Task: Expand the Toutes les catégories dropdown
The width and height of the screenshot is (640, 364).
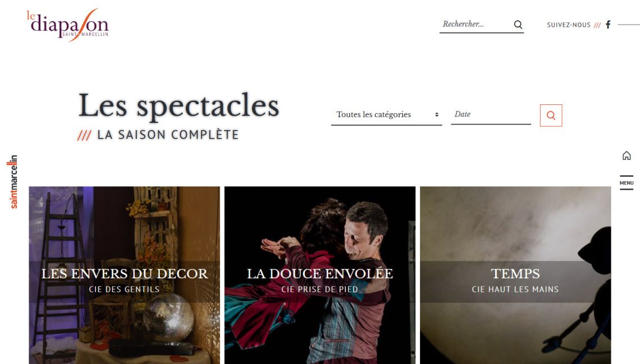Action: click(x=387, y=114)
